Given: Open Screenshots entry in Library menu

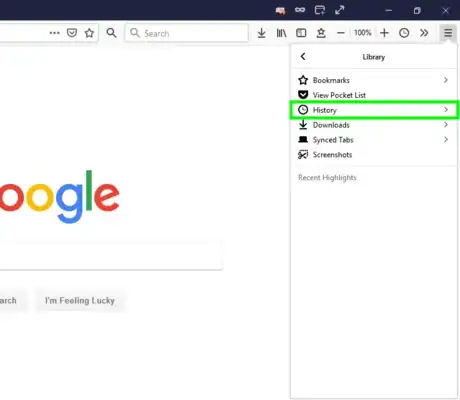Looking at the screenshot, I should (373, 155).
